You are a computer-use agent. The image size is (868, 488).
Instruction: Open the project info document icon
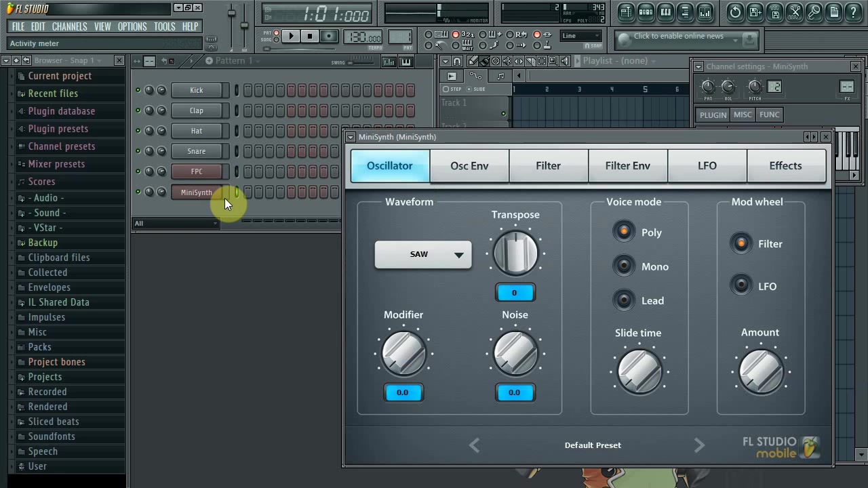834,12
